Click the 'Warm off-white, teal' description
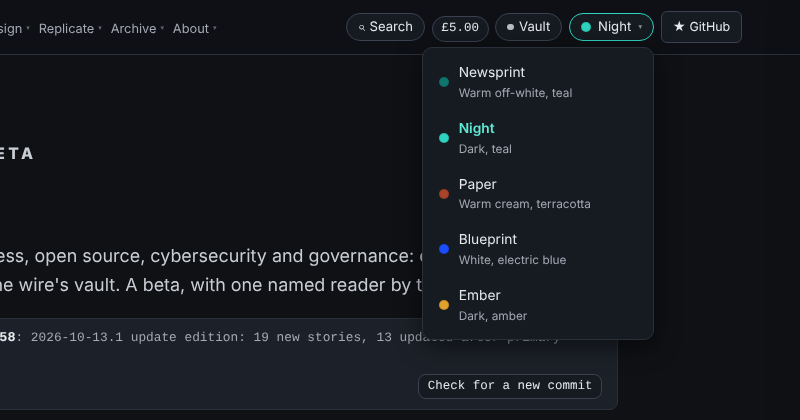800x420 pixels. point(515,93)
